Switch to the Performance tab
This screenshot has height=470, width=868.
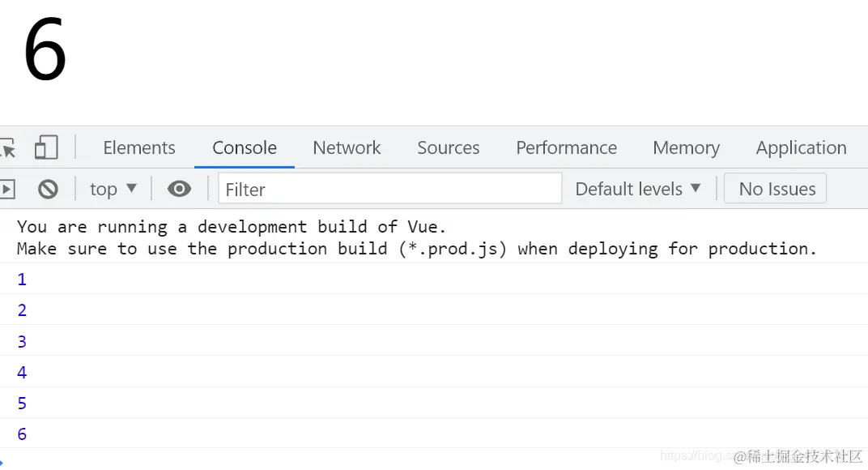566,147
